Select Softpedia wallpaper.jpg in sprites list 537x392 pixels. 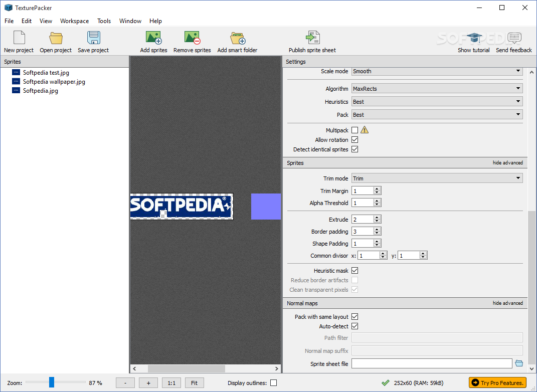(54, 82)
